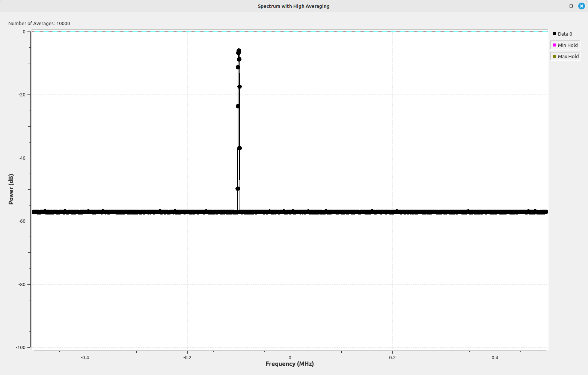Image resolution: width=588 pixels, height=375 pixels.
Task: Click the 'Frequency (MHz)' axis title
Action: coord(289,364)
